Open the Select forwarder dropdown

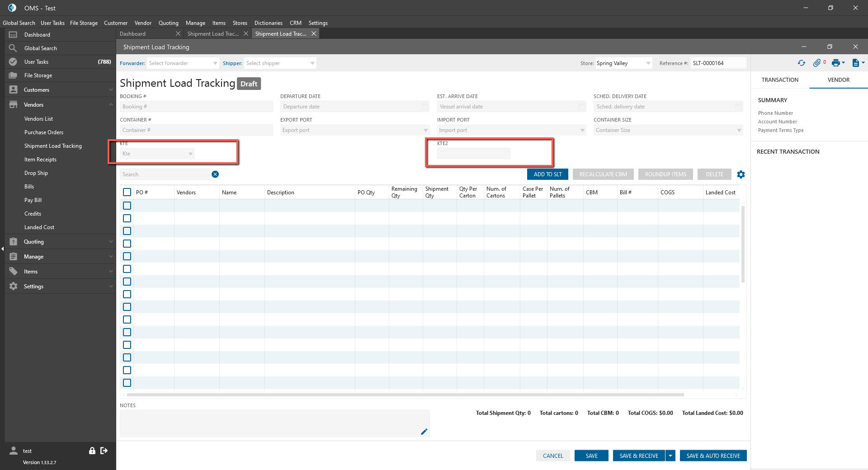pos(183,63)
